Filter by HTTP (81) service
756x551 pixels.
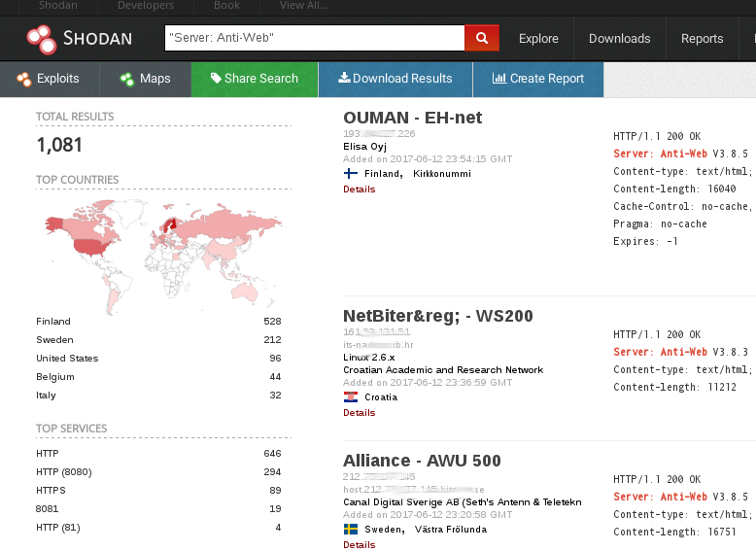pyautogui.click(x=58, y=528)
